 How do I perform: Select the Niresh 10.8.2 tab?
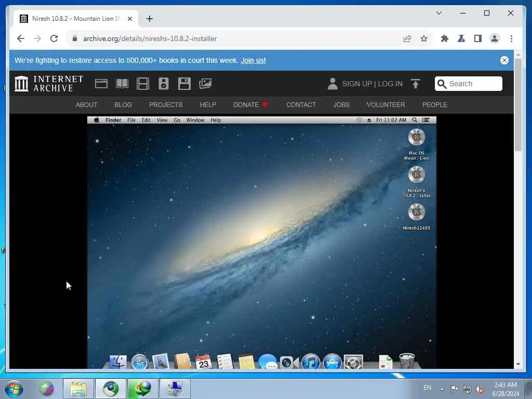pos(76,19)
